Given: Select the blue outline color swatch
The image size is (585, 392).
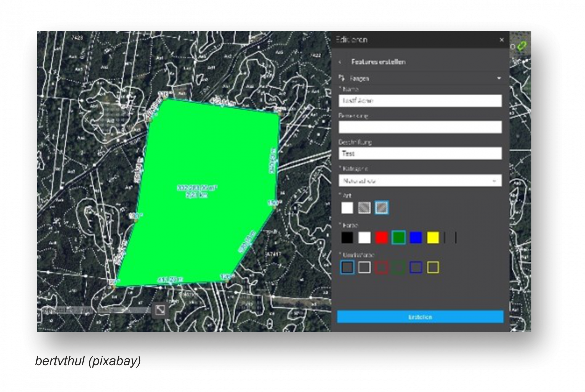Looking at the screenshot, I should click(416, 267).
